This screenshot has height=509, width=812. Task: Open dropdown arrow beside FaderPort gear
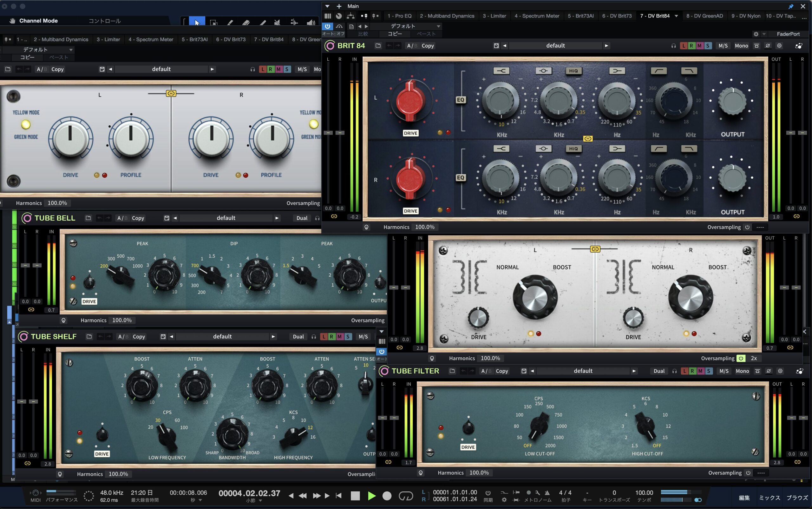[x=764, y=34]
